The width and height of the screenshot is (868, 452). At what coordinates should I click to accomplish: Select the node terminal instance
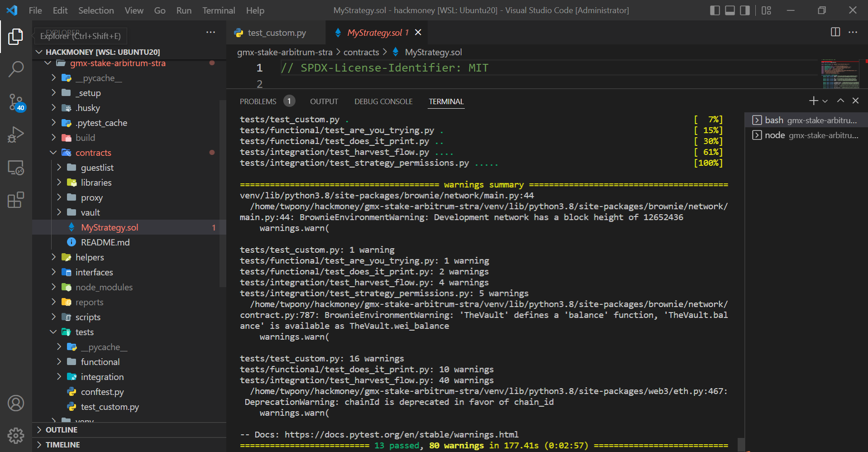[806, 135]
